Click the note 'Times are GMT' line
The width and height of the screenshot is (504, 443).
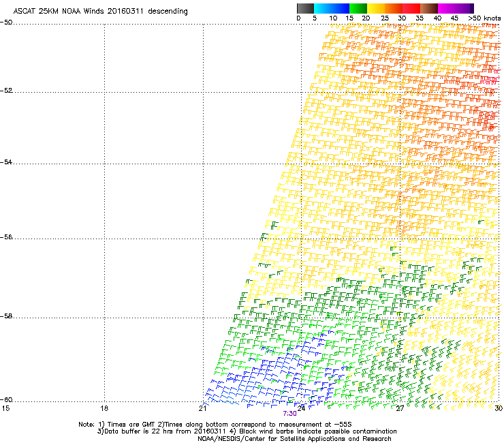pyautogui.click(x=215, y=425)
